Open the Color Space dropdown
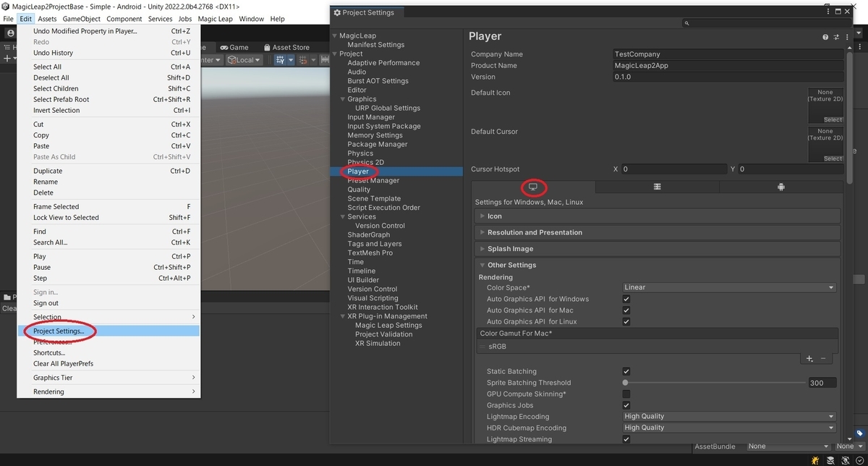868x466 pixels. click(x=729, y=287)
